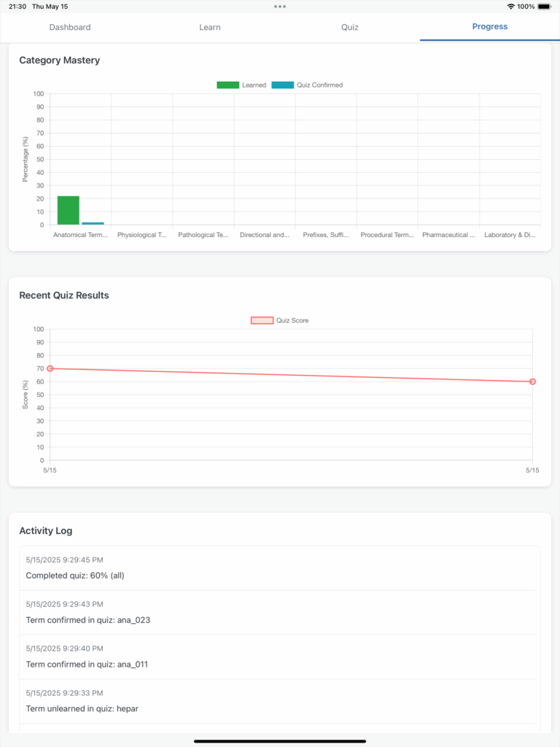The image size is (560, 747).
Task: Tap the battery status icon
Action: tap(545, 7)
